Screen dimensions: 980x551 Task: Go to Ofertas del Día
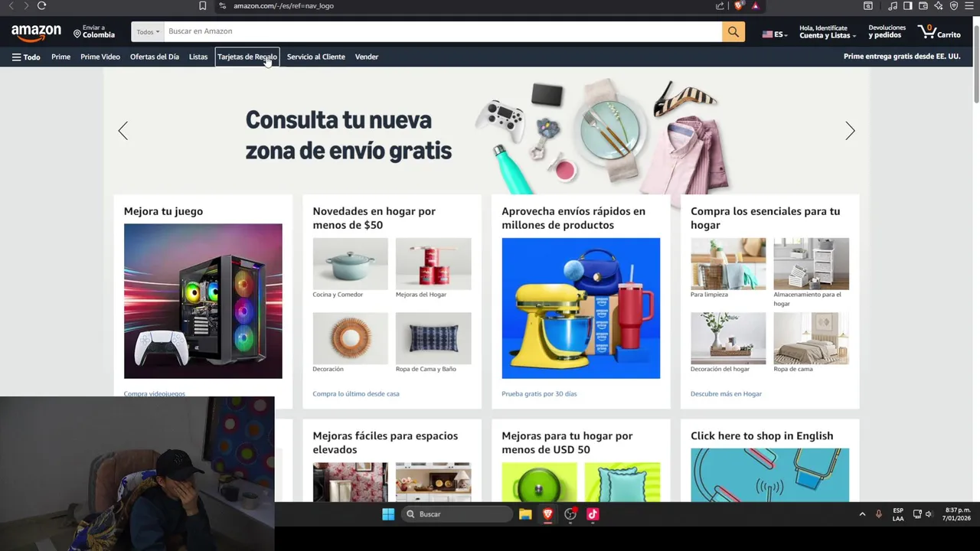click(155, 57)
